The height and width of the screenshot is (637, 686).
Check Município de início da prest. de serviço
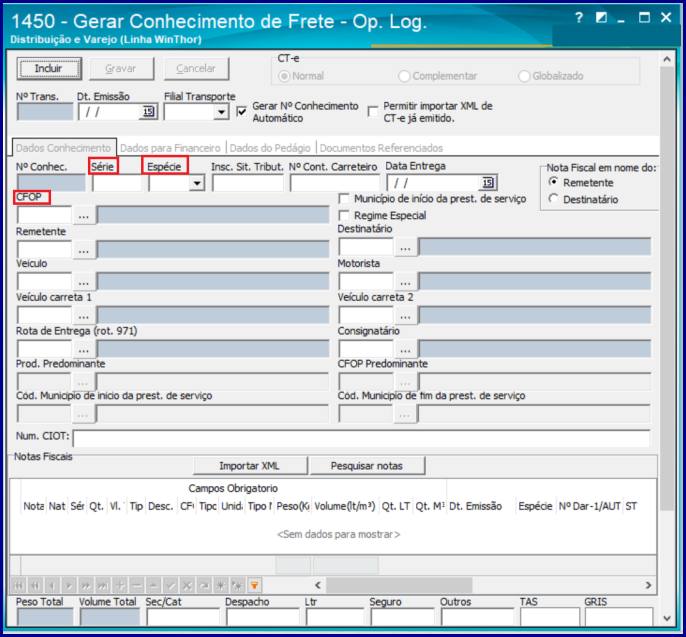[x=344, y=199]
